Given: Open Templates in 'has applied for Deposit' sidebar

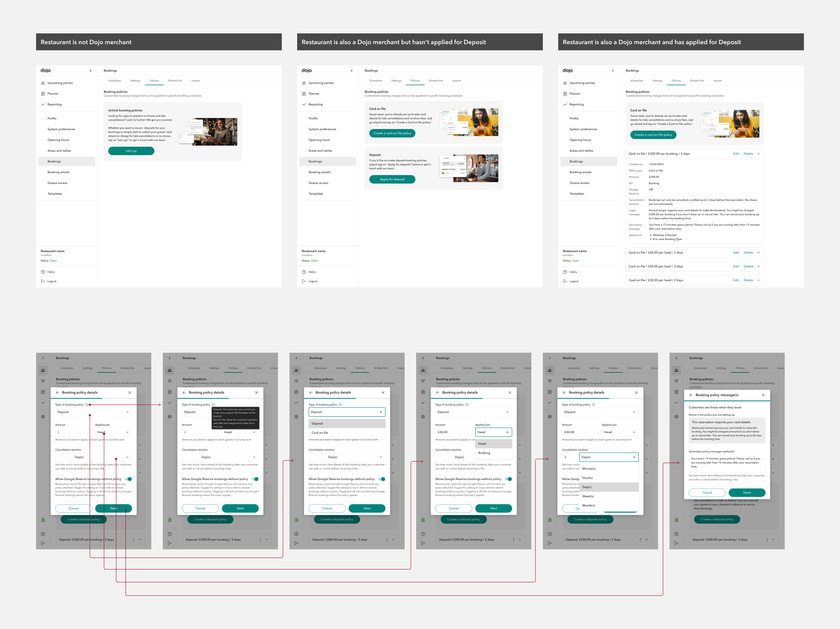Looking at the screenshot, I should point(577,194).
